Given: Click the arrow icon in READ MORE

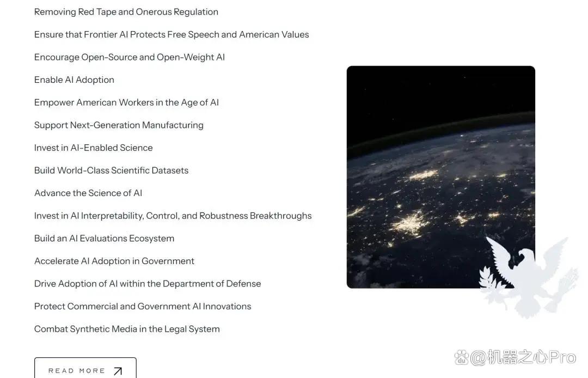Looking at the screenshot, I should [x=118, y=371].
